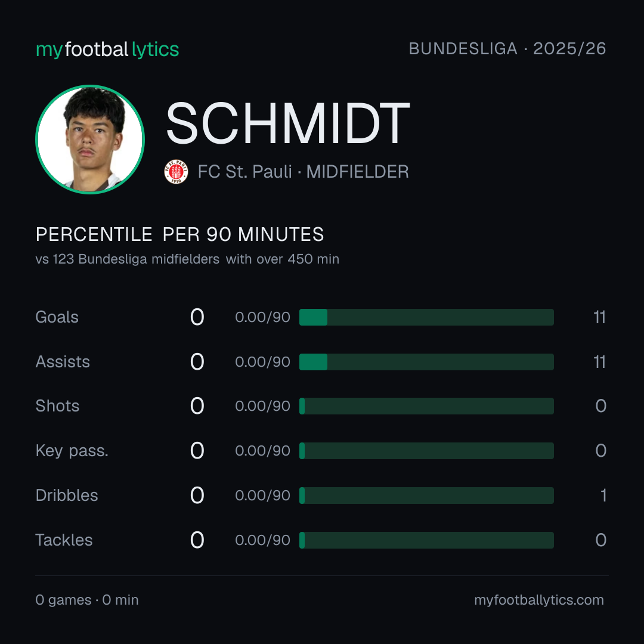Screen dimensions: 644x644
Task: Click the FC St. Pauli club crest
Action: [x=176, y=172]
